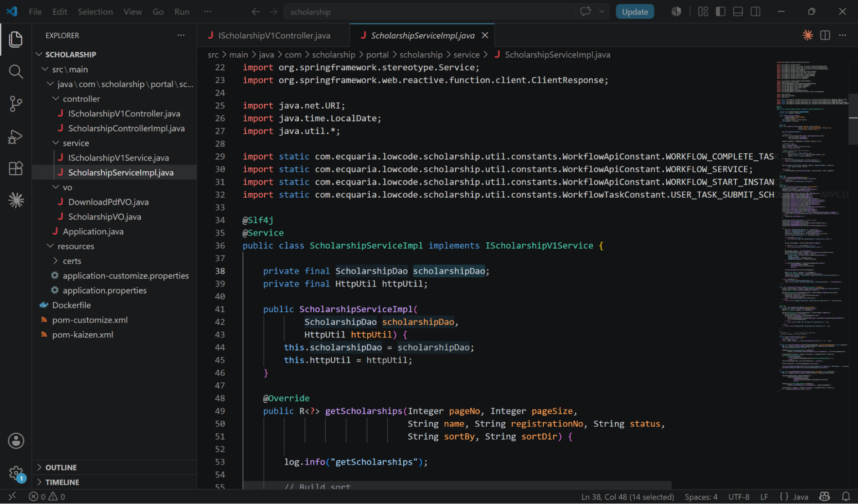Open Source Control view
This screenshot has width=858, height=504.
(16, 104)
